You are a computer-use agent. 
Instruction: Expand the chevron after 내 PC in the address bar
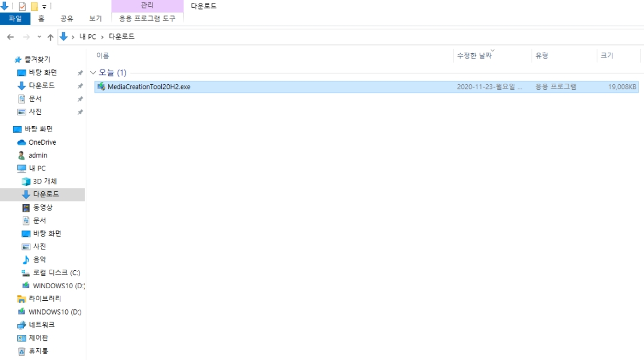coord(102,37)
